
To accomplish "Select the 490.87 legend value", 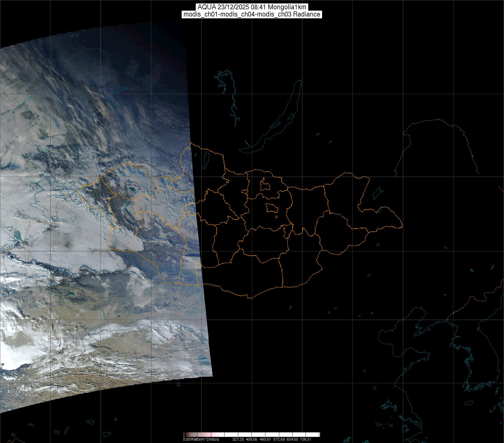I will 265,439.
